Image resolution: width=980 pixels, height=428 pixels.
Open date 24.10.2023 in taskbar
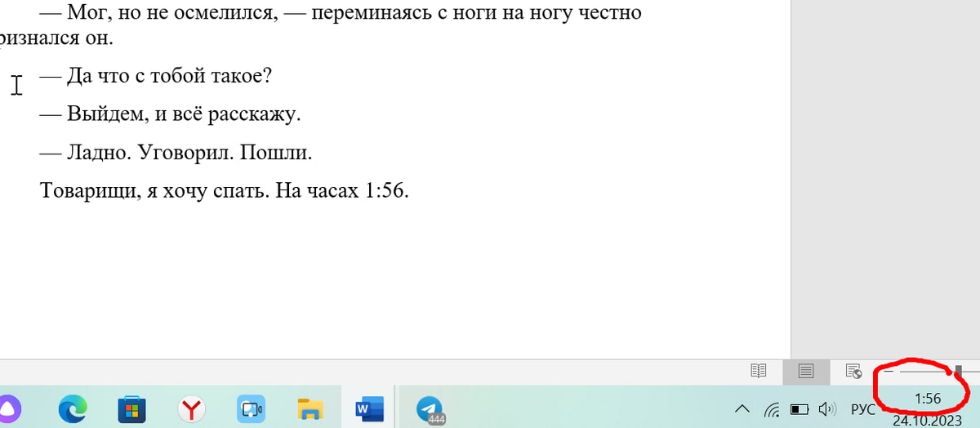(929, 421)
